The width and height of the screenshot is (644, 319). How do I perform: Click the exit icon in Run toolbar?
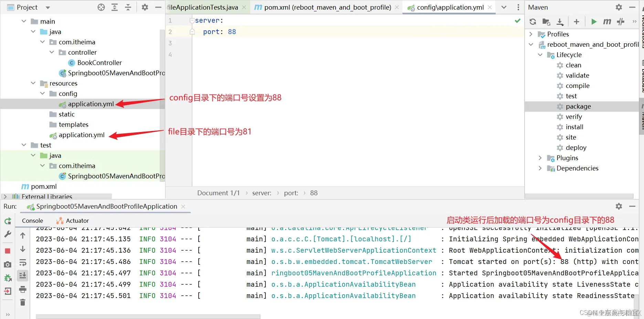(8, 291)
